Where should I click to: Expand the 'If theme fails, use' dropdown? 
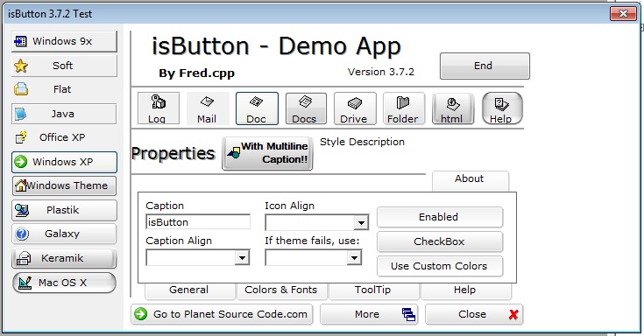[x=314, y=257]
